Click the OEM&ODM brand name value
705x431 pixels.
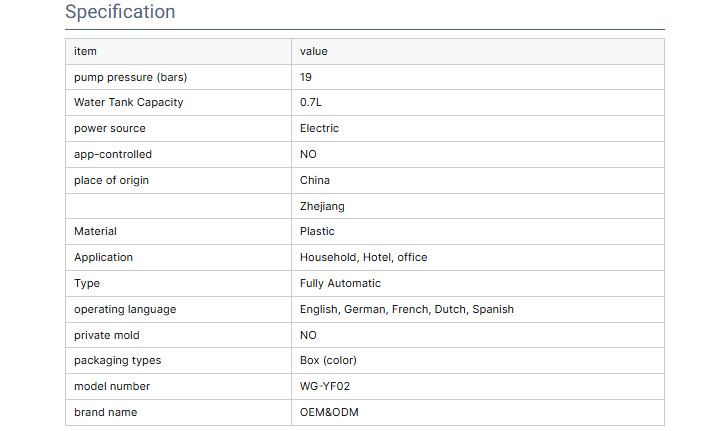click(328, 413)
